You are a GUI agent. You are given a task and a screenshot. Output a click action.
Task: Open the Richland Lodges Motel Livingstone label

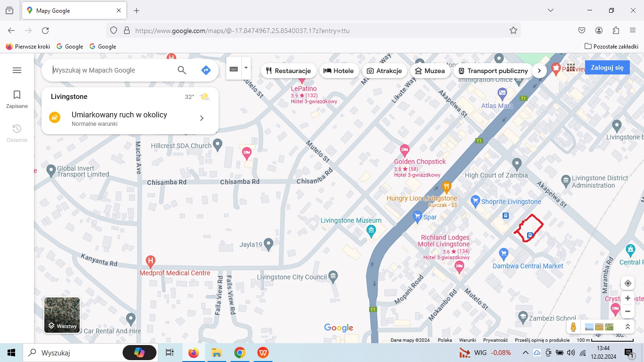coord(444,241)
